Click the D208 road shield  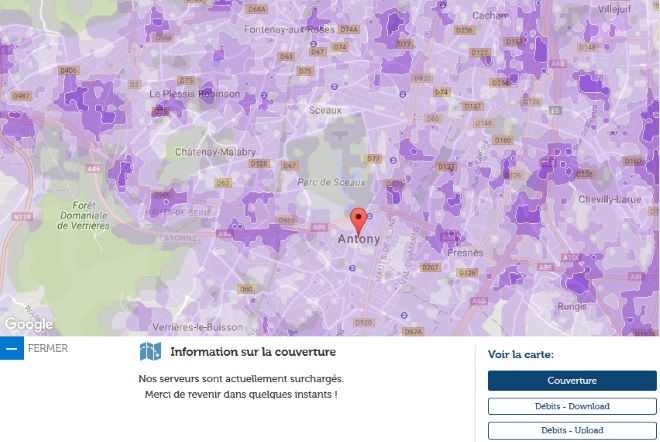(584, 174)
